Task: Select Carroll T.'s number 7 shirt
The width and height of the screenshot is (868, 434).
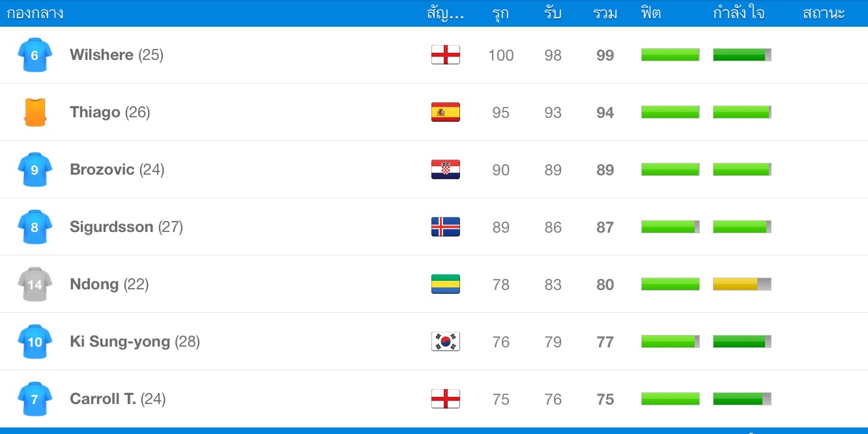Action: tap(35, 399)
